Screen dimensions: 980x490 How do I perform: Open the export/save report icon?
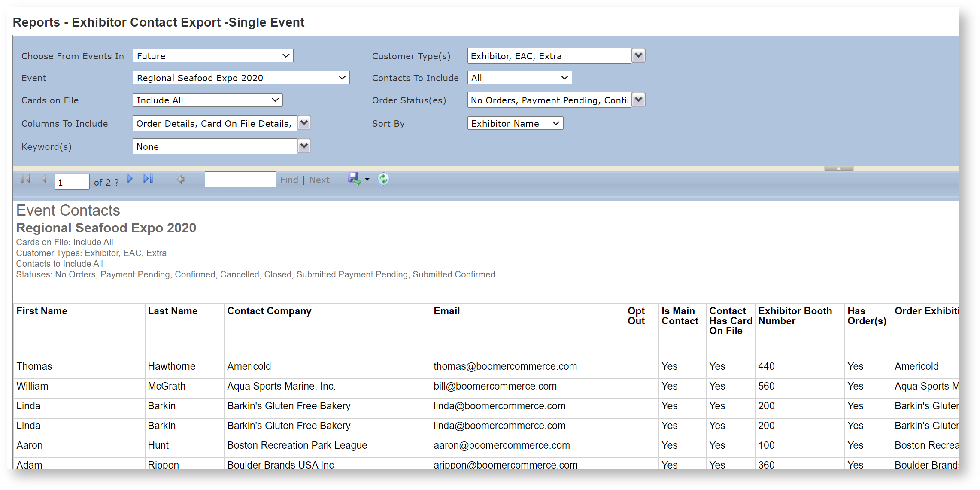[354, 179]
